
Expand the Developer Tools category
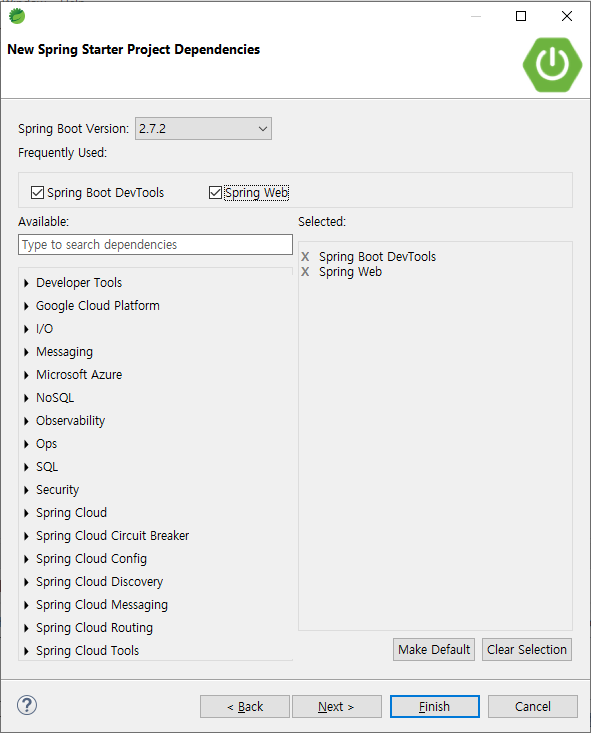pyautogui.click(x=26, y=283)
